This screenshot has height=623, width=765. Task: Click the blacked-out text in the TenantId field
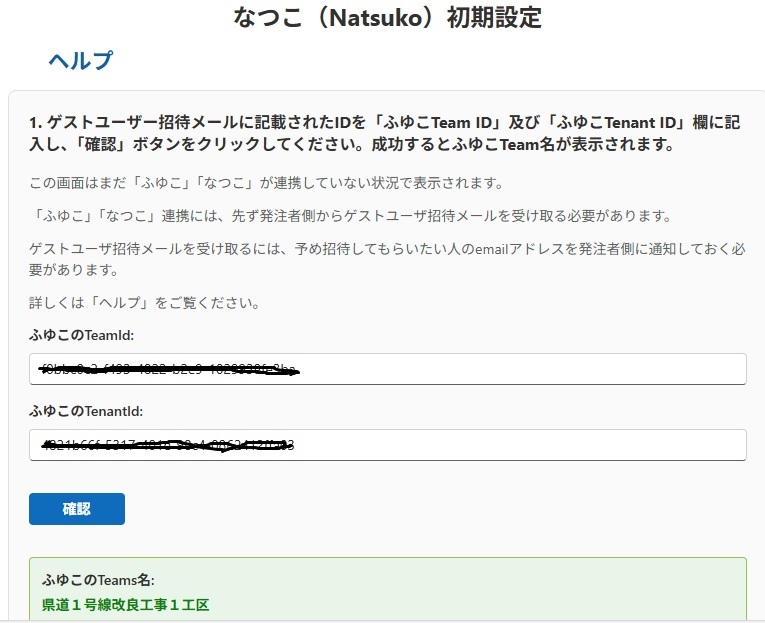167,445
